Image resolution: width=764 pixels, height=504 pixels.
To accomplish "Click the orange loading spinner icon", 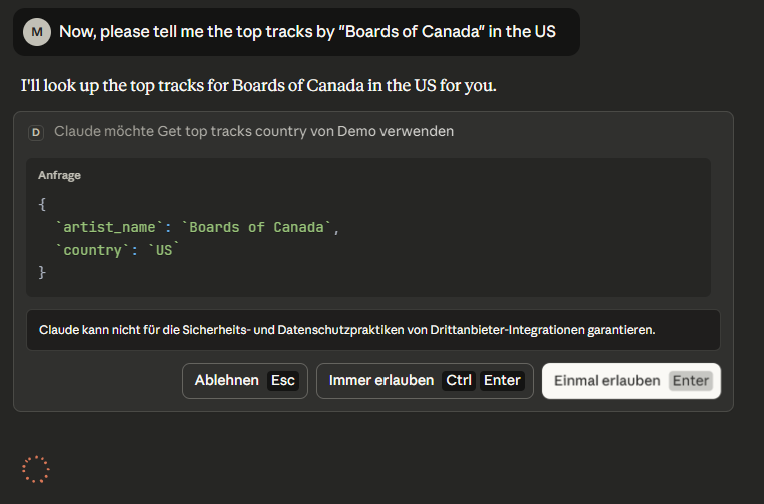I will coord(36,469).
